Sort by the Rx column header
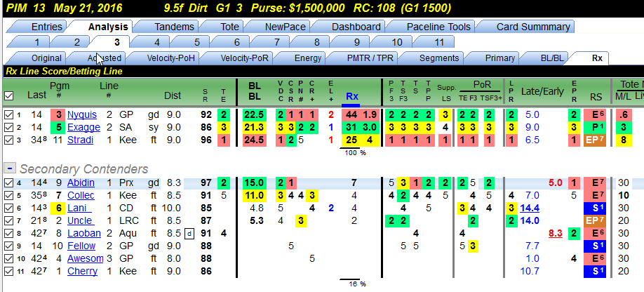The width and height of the screenshot is (644, 292). [x=352, y=96]
